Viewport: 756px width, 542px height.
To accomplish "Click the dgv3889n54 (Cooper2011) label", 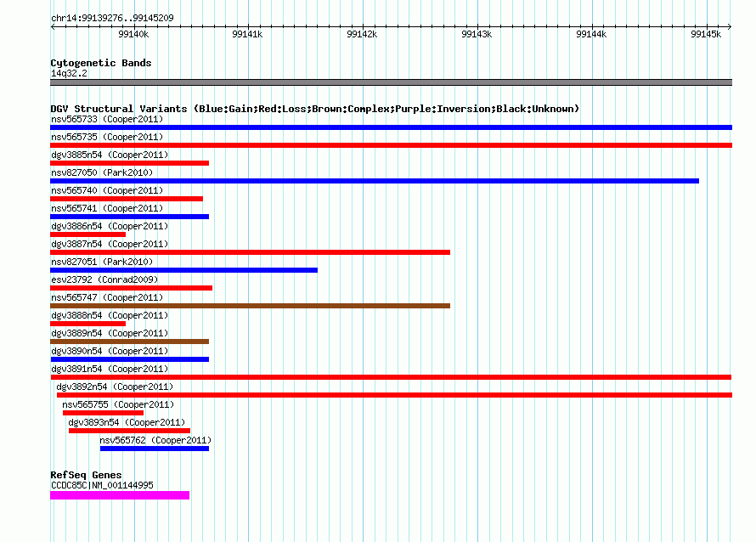I will [110, 333].
